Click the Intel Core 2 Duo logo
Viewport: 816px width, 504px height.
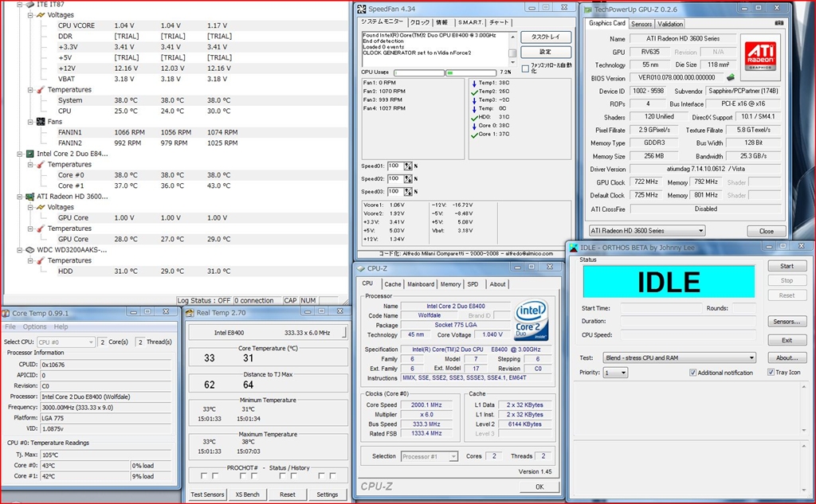click(532, 321)
